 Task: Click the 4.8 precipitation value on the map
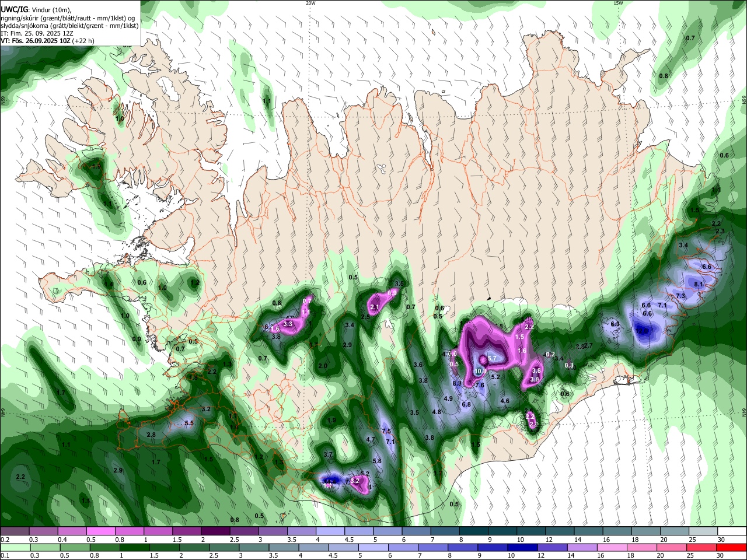tap(436, 412)
